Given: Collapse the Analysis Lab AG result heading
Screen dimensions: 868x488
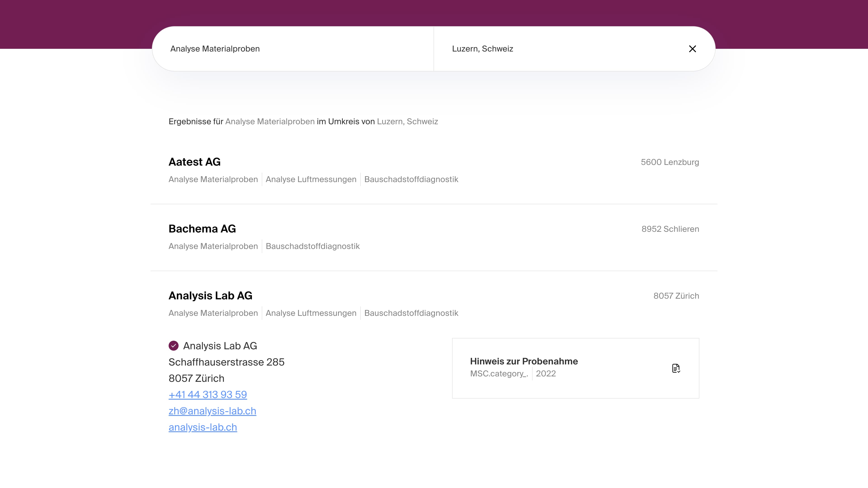Looking at the screenshot, I should [210, 296].
